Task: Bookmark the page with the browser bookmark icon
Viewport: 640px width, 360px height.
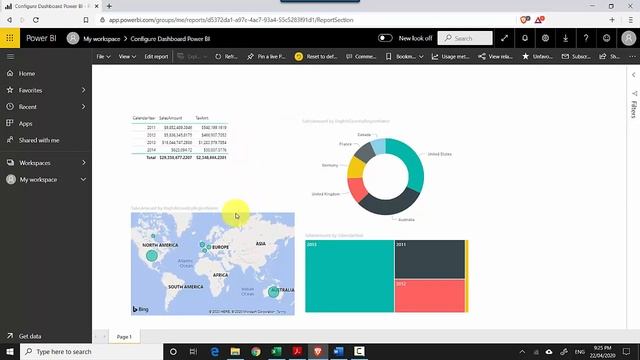Action: (x=86, y=20)
